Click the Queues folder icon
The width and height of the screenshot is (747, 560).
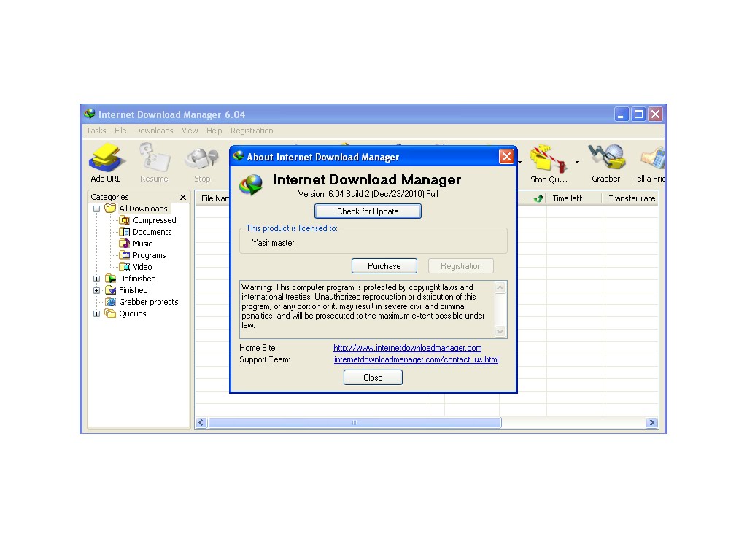[x=111, y=314]
